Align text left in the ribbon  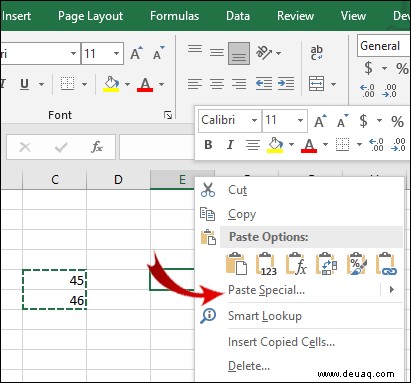tap(195, 84)
